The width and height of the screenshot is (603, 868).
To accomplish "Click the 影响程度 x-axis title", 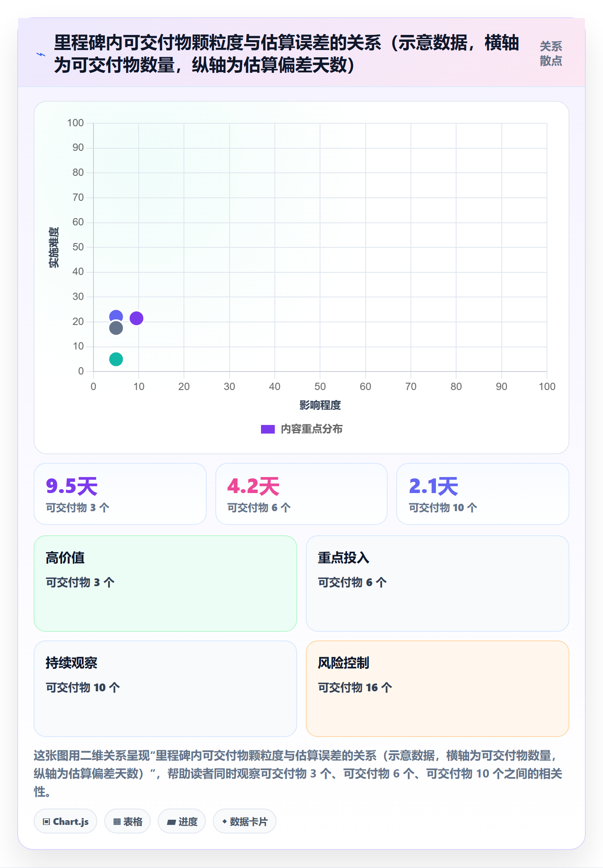I will click(x=320, y=405).
